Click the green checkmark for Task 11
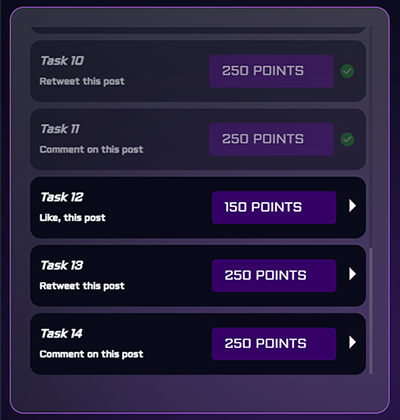This screenshot has height=420, width=400. [x=347, y=139]
